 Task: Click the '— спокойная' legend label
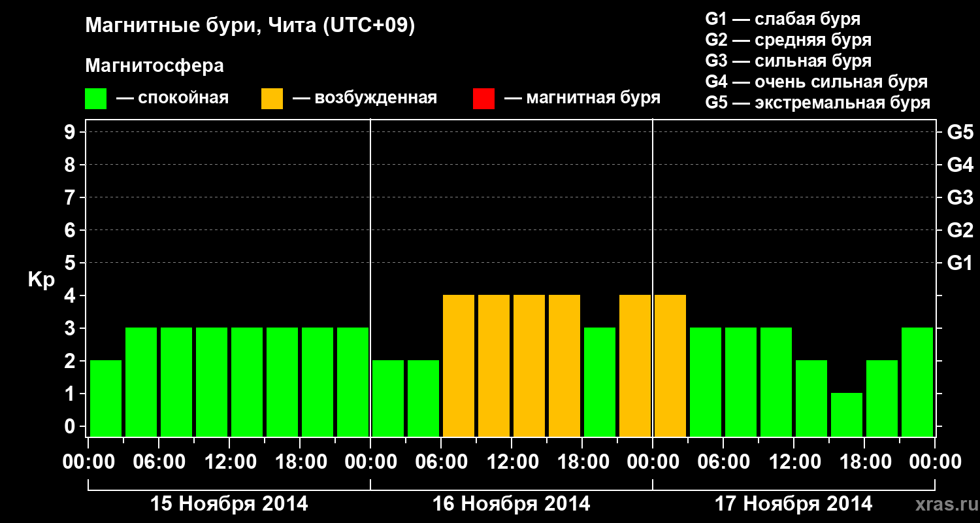click(x=172, y=98)
